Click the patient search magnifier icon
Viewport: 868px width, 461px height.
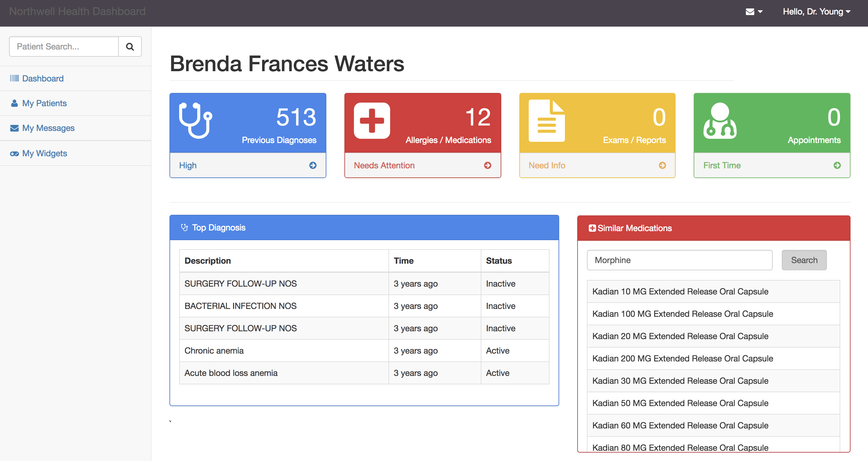point(130,46)
